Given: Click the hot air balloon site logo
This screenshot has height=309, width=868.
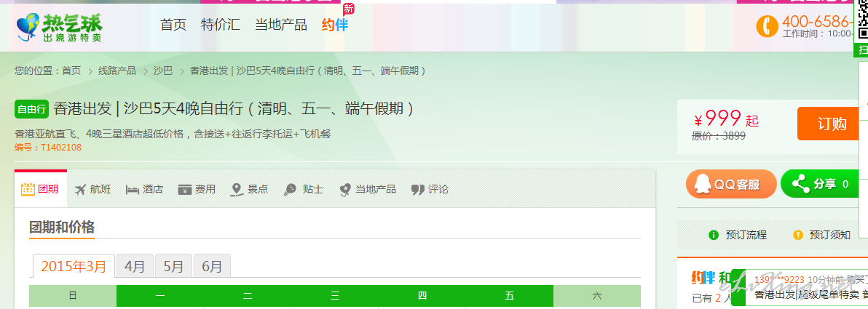Looking at the screenshot, I should click(59, 28).
